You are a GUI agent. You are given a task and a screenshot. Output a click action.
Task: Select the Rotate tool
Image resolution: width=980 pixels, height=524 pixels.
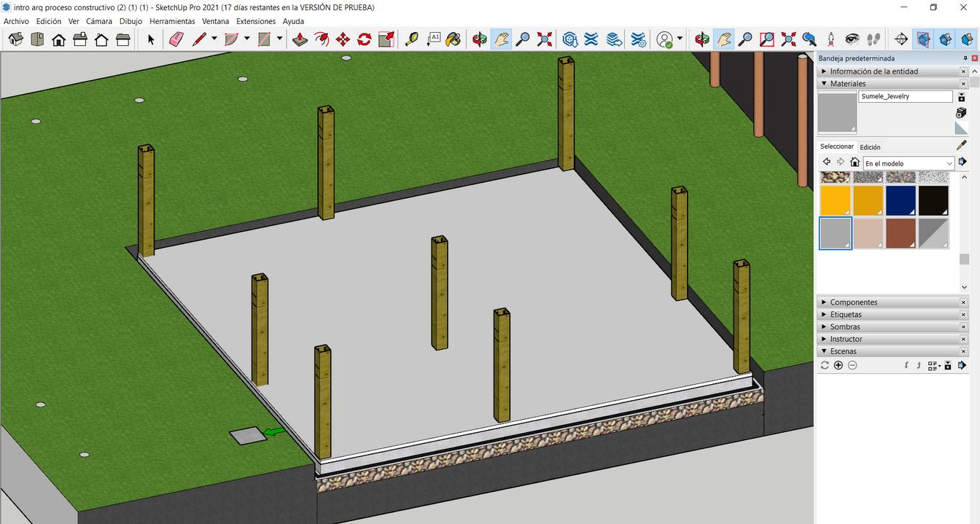pos(365,39)
